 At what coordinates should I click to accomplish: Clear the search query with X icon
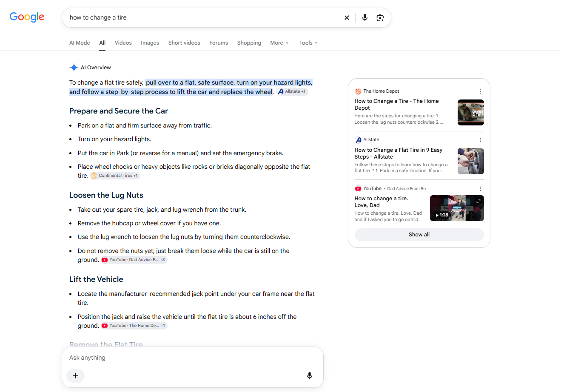[x=347, y=17]
